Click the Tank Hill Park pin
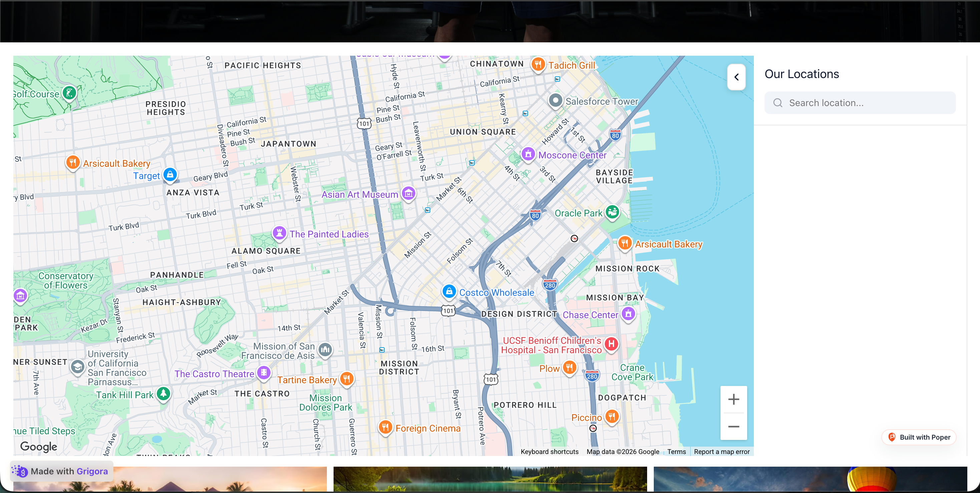The image size is (980, 493). click(x=163, y=394)
